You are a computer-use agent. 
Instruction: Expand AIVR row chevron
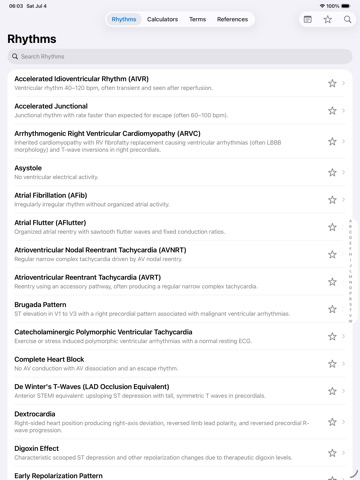(343, 83)
